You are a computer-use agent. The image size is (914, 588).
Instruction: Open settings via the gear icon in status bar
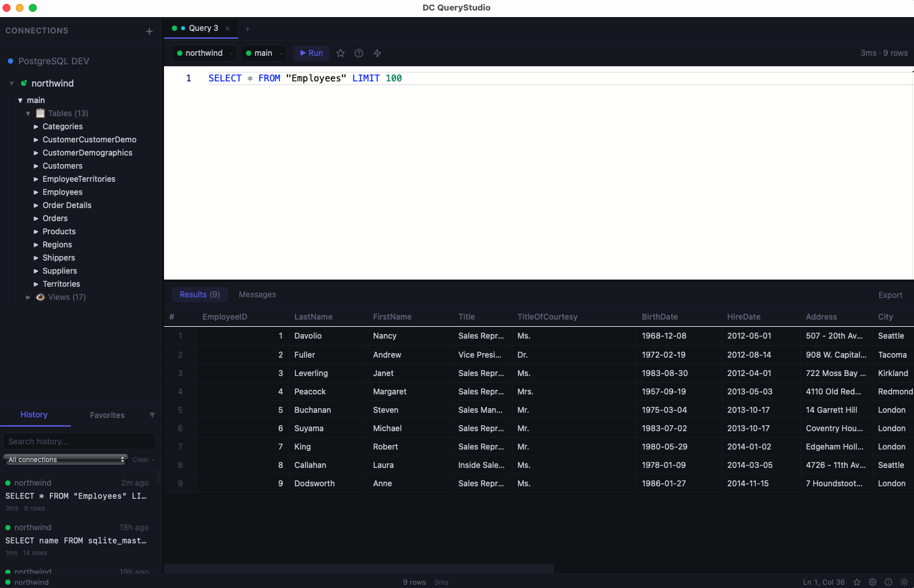point(873,582)
